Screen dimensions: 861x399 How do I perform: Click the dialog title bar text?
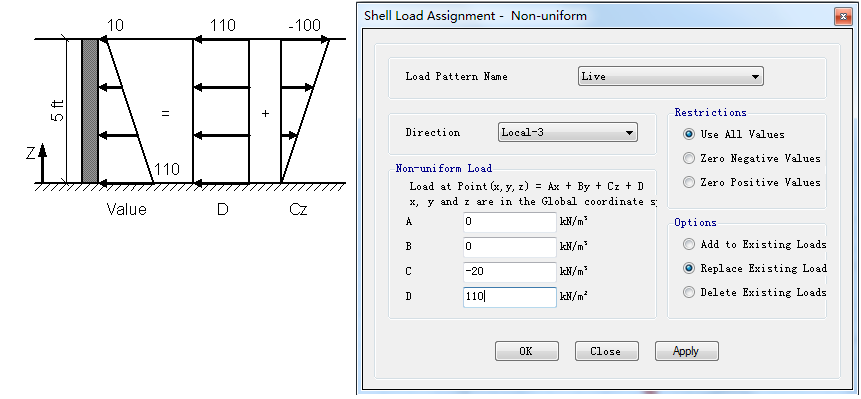click(476, 16)
